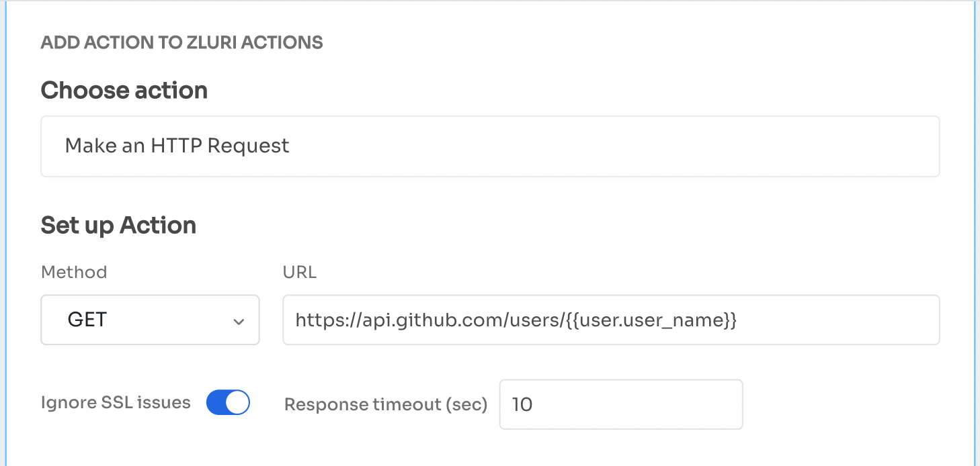
Task: Click the URL input field
Action: (x=610, y=320)
